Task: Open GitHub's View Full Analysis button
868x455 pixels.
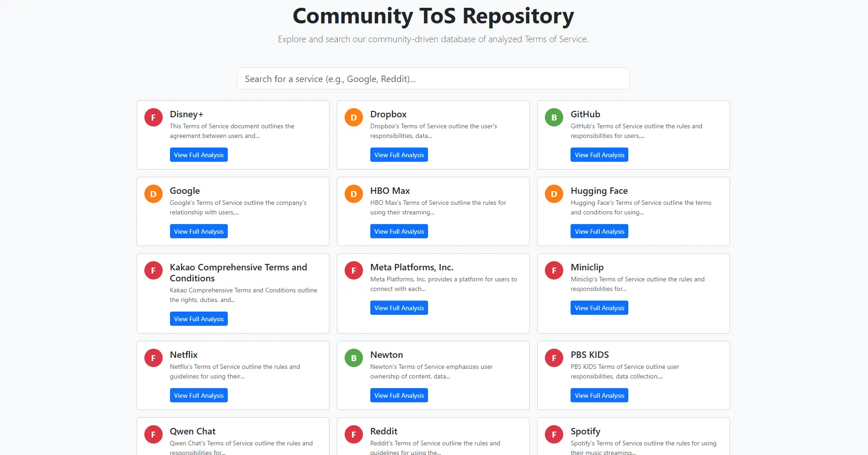Action: coord(599,155)
